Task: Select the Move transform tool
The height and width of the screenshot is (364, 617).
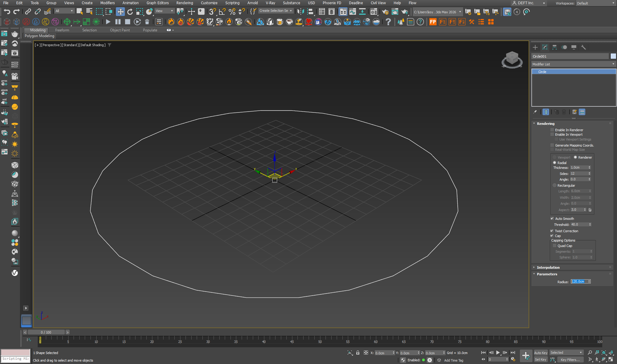Action: click(x=120, y=12)
